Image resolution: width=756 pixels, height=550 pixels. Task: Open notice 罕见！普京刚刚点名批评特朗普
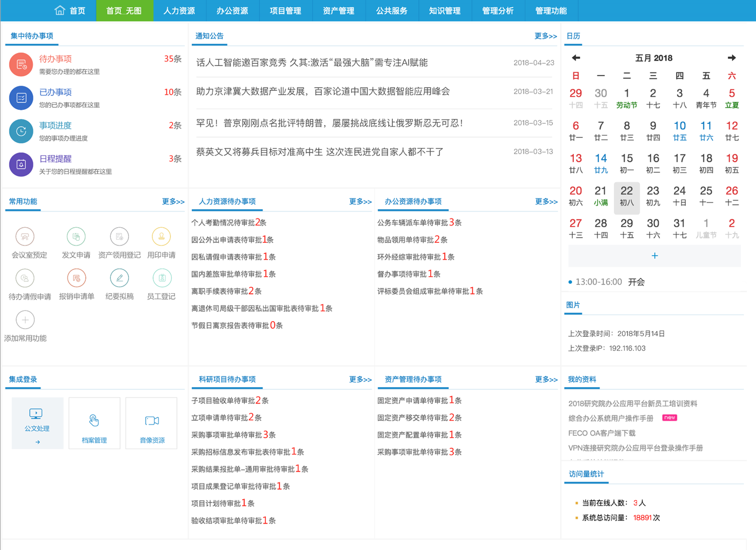pyautogui.click(x=330, y=123)
